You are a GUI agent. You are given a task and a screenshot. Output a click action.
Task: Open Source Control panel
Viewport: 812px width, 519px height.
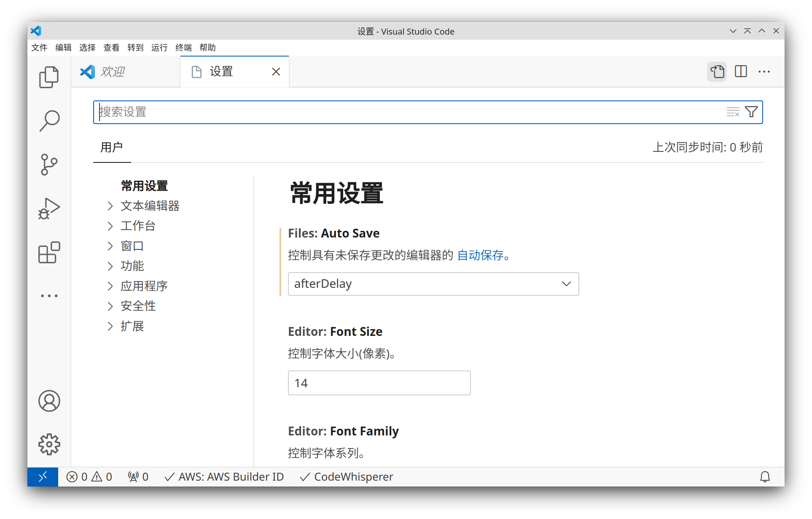click(x=49, y=165)
